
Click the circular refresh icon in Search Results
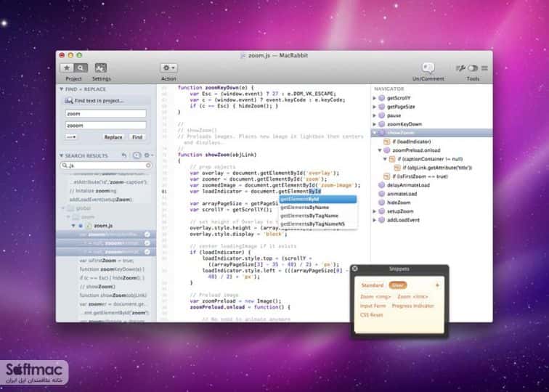click(x=137, y=155)
